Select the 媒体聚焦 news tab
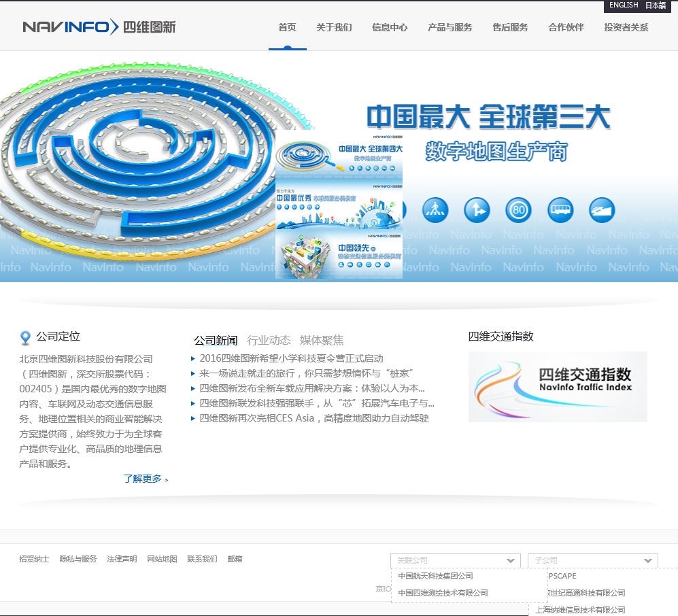The image size is (678, 616). 321,340
